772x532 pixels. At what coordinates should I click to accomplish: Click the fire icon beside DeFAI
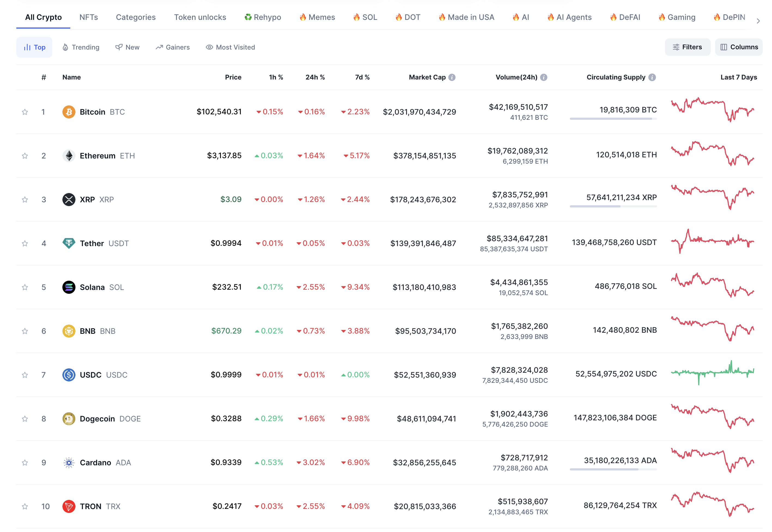click(x=613, y=17)
